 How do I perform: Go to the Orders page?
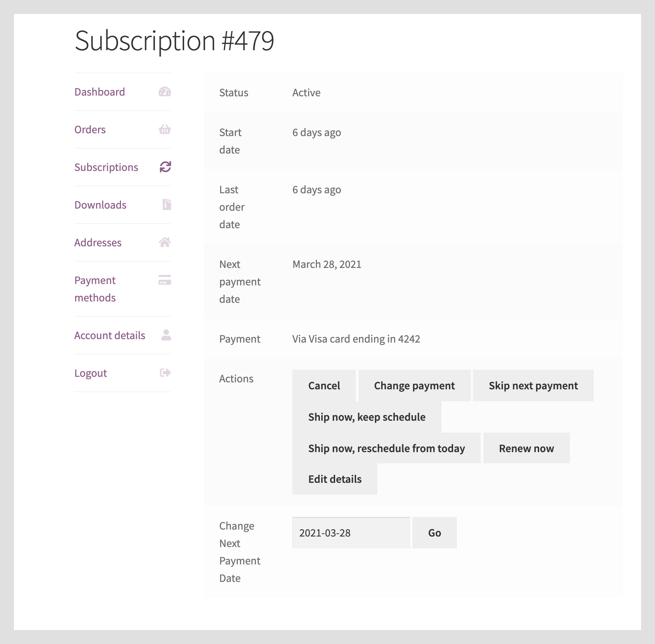[90, 130]
